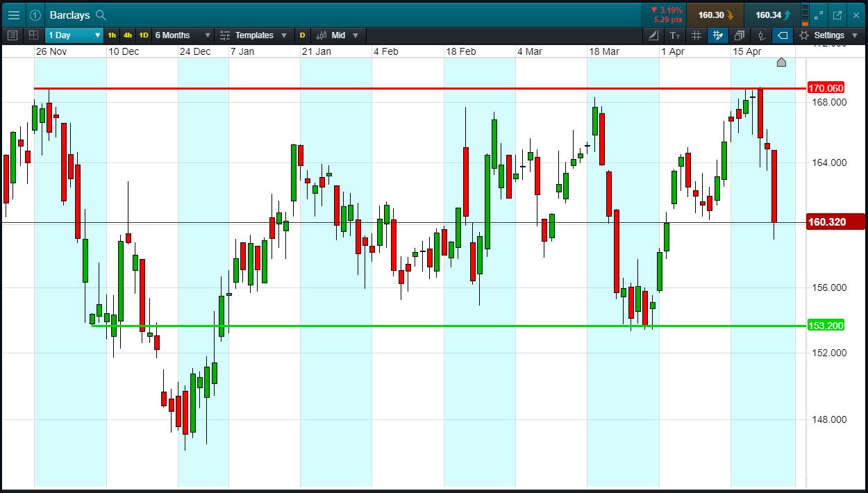Open the Templates dropdown
868x493 pixels.
pos(254,35)
